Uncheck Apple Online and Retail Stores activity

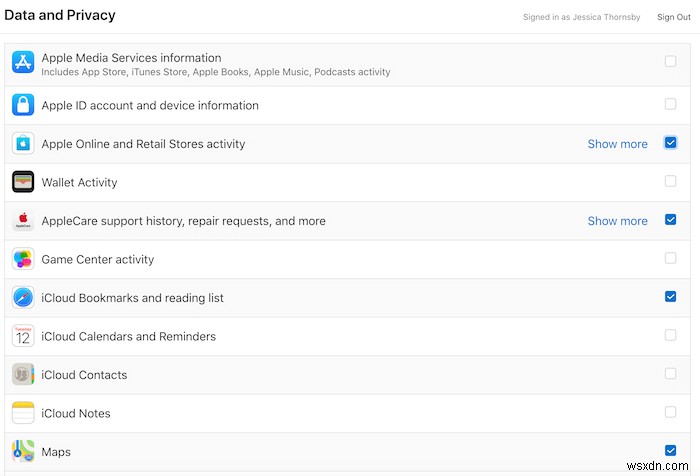(670, 143)
